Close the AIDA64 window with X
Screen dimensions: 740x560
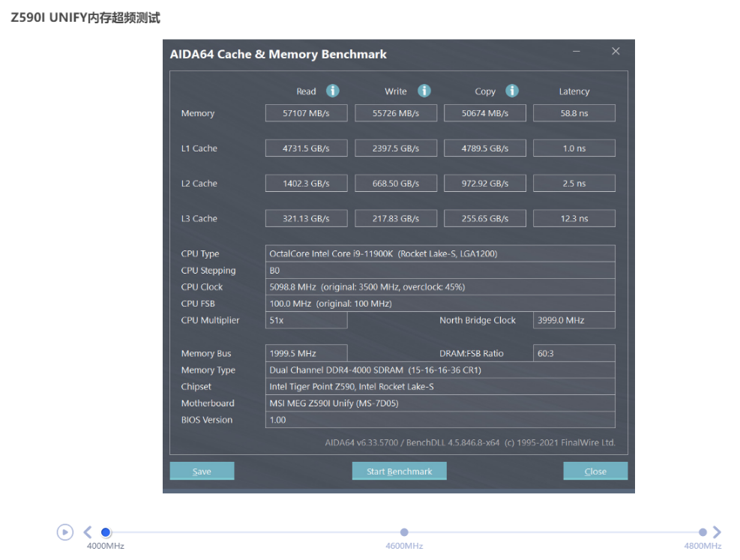[616, 51]
